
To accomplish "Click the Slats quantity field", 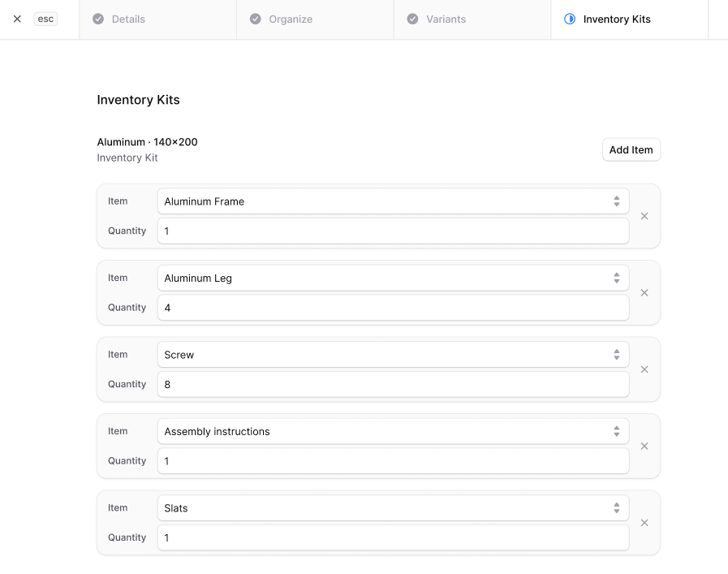I will point(394,537).
